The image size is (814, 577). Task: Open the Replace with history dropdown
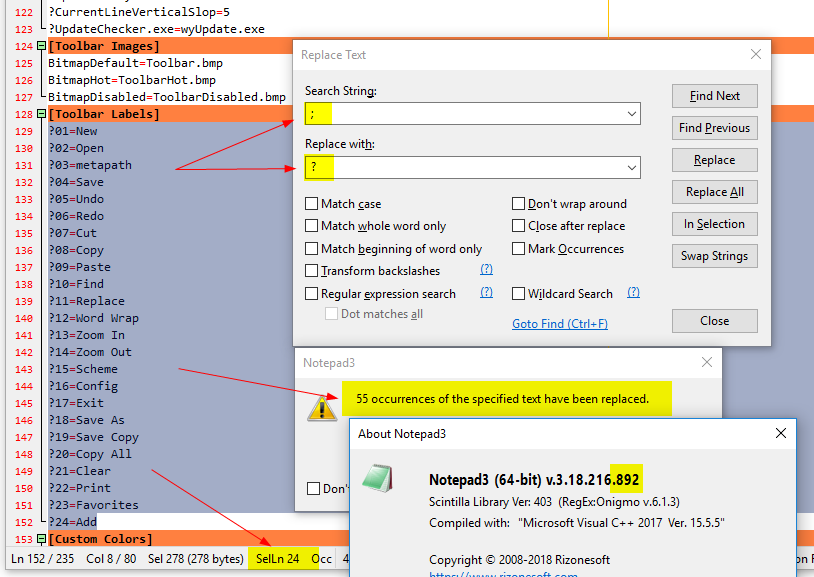(x=631, y=167)
